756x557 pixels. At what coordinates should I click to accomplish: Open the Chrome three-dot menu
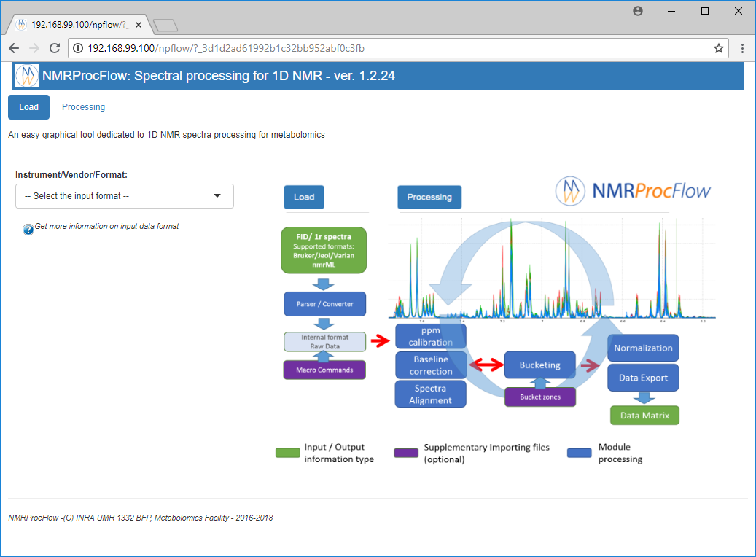pyautogui.click(x=742, y=48)
